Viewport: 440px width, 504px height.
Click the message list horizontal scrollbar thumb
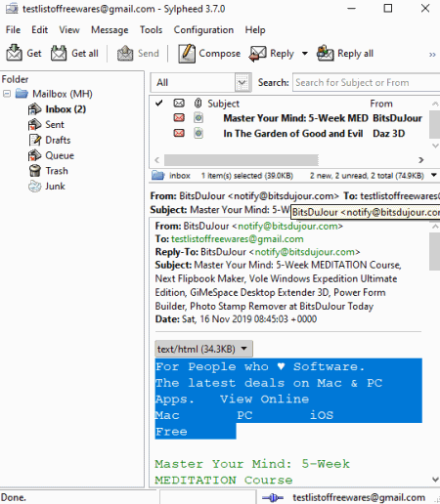[x=242, y=160]
